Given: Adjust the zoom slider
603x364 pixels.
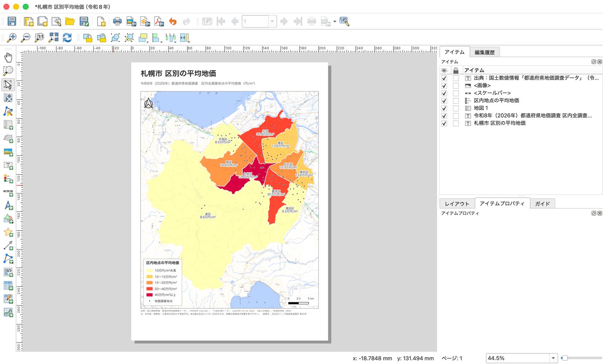Looking at the screenshot, I should (565, 358).
